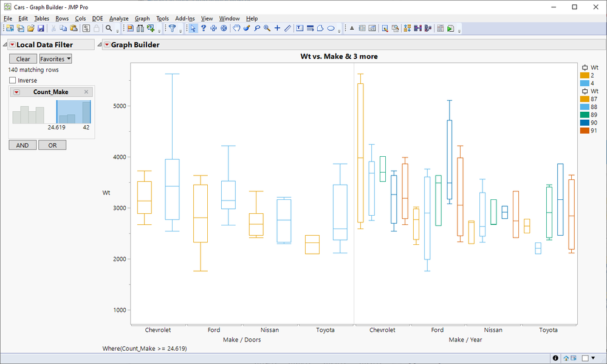607x364 pixels.
Task: Select the Help question mark tool
Action: (203, 29)
